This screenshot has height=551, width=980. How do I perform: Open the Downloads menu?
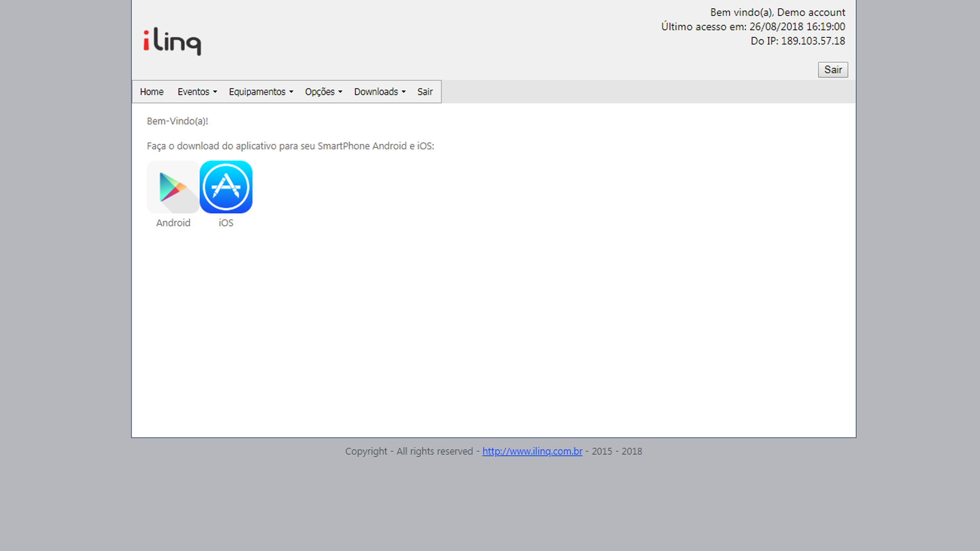pos(376,92)
